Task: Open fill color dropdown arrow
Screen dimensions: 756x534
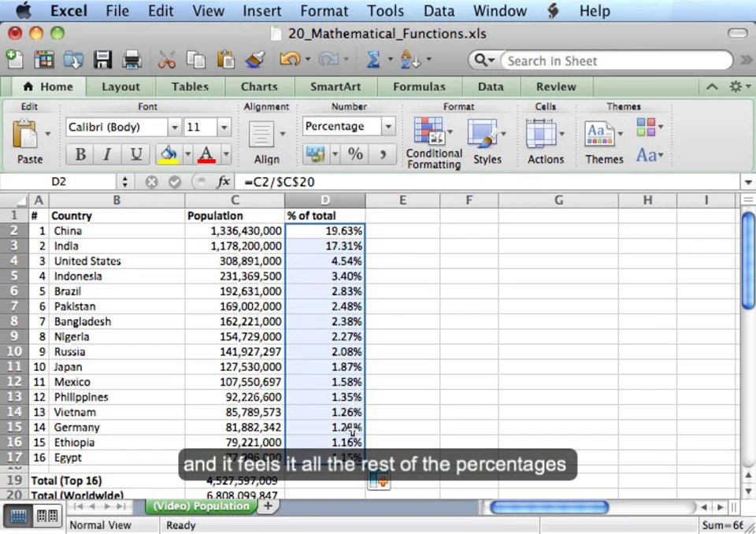Action: click(187, 154)
